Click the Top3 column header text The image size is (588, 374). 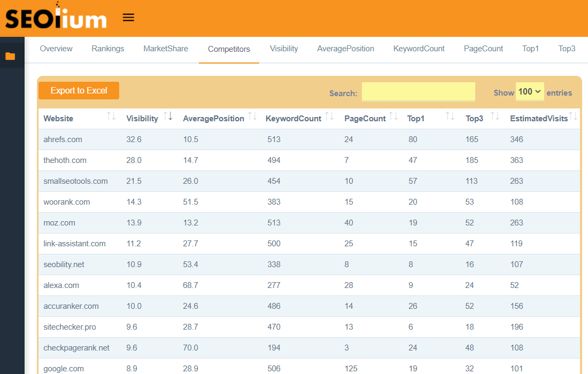pyautogui.click(x=474, y=119)
